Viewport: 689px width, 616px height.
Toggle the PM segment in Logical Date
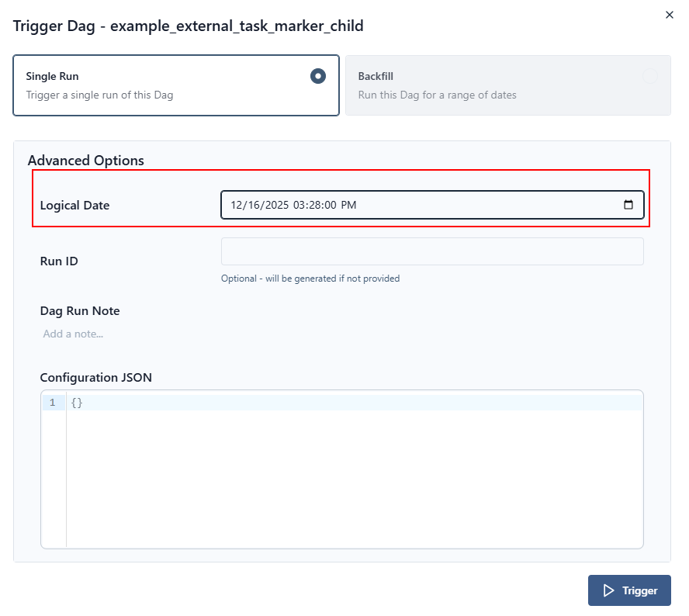click(348, 205)
